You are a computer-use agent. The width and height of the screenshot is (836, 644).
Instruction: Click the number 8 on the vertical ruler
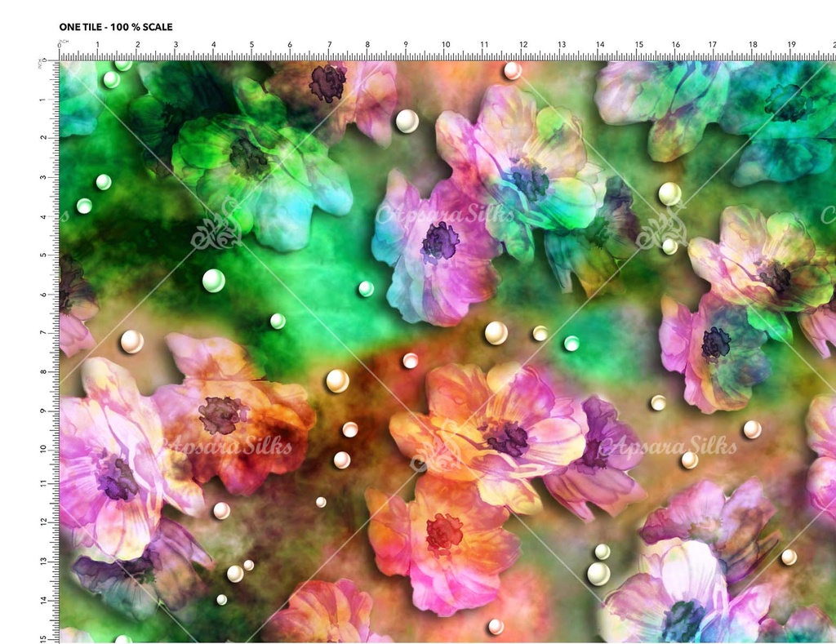point(42,371)
